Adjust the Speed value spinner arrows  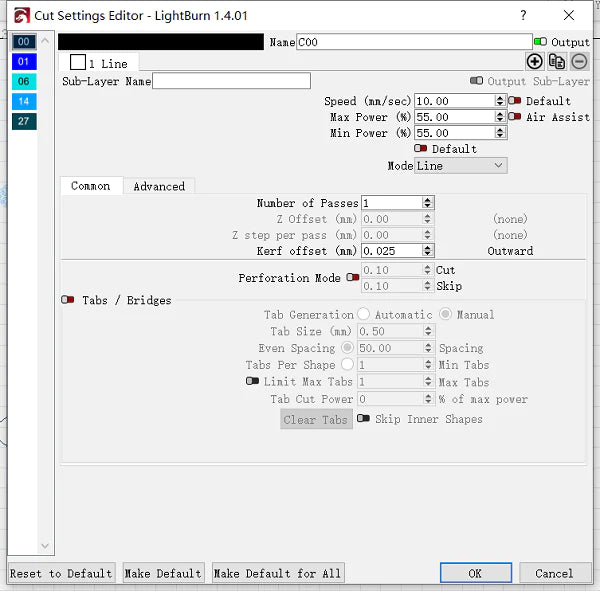[x=500, y=101]
